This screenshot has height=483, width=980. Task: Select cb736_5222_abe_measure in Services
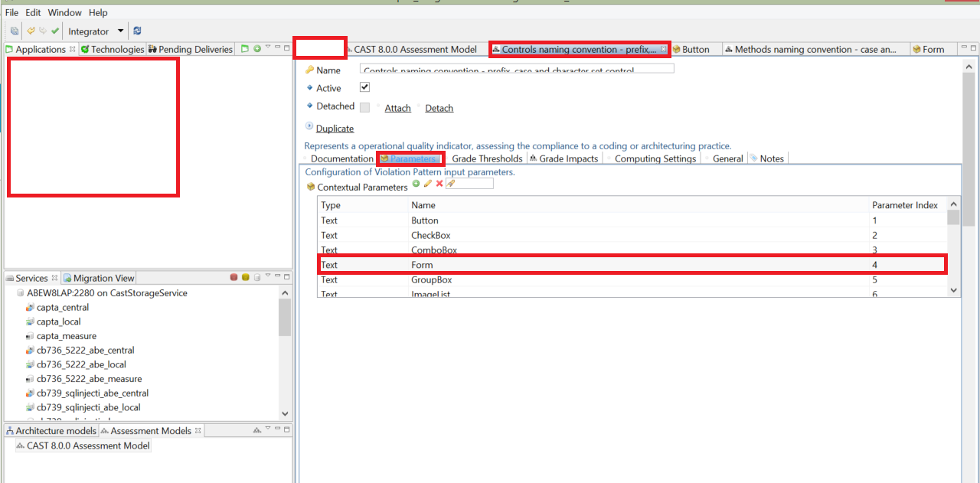(x=89, y=379)
